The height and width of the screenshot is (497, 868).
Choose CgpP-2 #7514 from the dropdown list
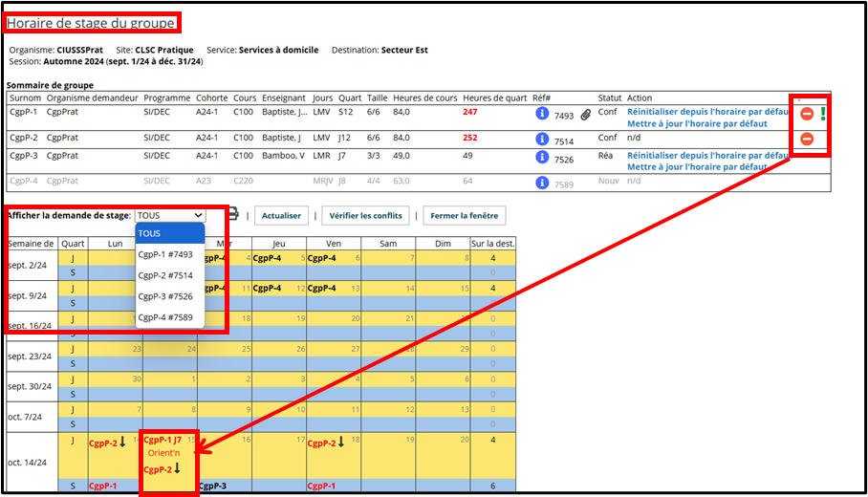[170, 275]
